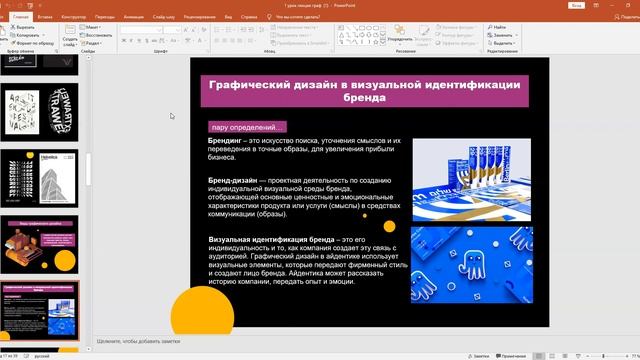
Task: Select the oval shape in shapes gallery
Action: tap(369, 28)
